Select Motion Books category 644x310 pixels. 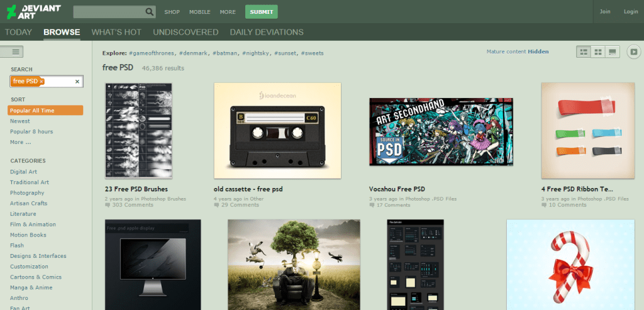pyautogui.click(x=28, y=235)
